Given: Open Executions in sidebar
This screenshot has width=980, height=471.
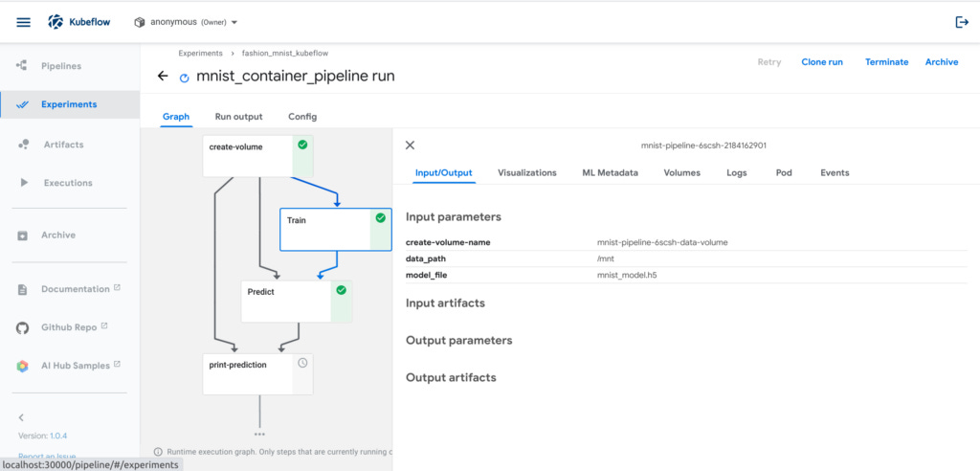Looking at the screenshot, I should (69, 183).
